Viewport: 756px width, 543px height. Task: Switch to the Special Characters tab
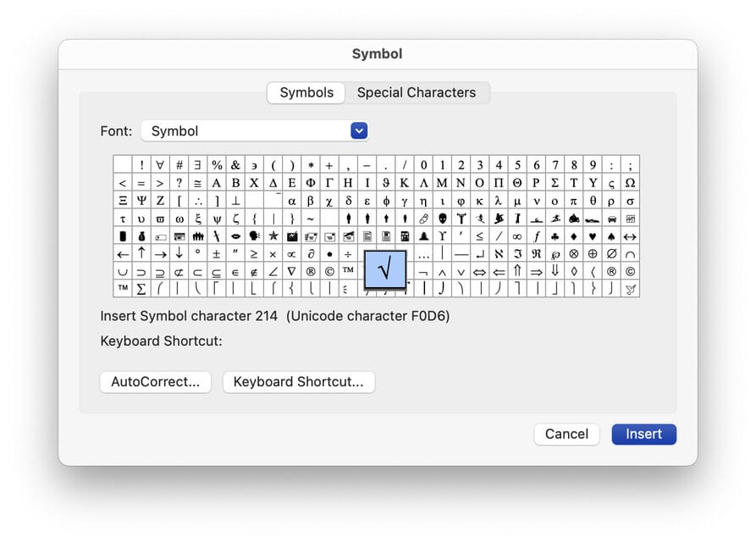coord(416,93)
